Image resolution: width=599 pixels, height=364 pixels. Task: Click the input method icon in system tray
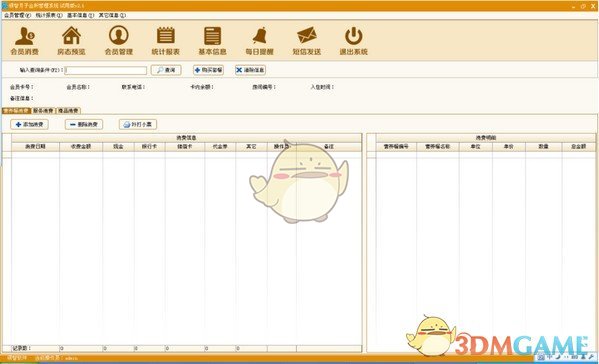click(x=541, y=357)
